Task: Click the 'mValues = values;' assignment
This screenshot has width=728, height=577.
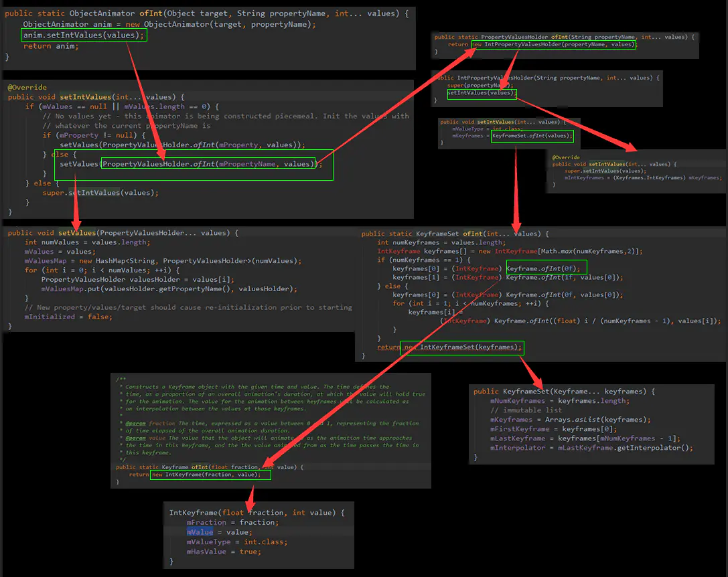Action: click(60, 252)
